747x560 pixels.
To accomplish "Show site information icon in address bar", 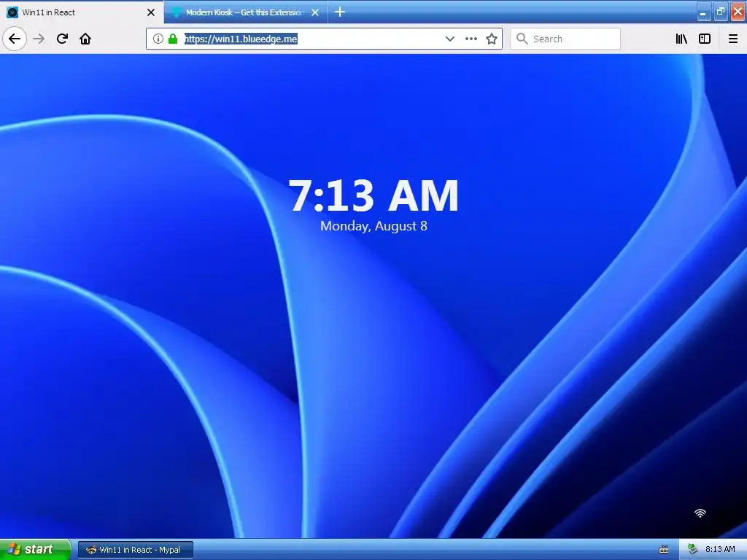I will 158,39.
